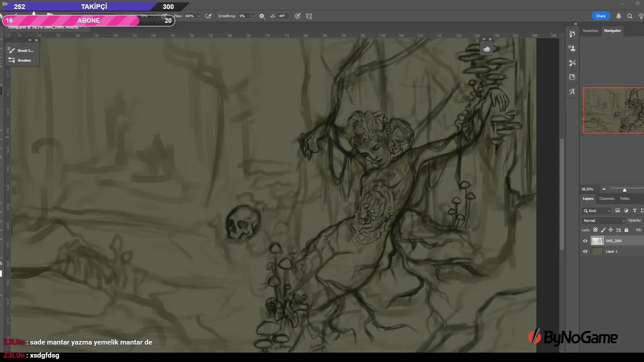The image size is (644, 362).
Task: Hide the IMG_2069 layer
Action: (585, 241)
